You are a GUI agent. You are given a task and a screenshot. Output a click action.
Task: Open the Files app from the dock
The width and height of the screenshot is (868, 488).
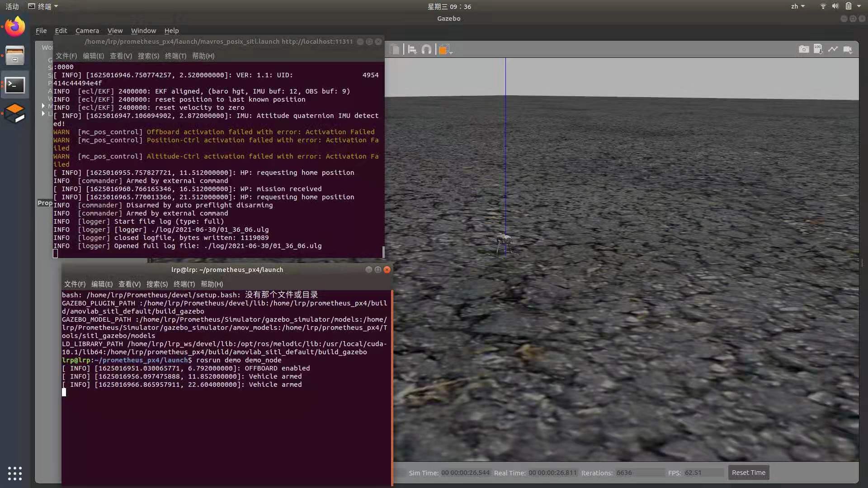point(15,56)
